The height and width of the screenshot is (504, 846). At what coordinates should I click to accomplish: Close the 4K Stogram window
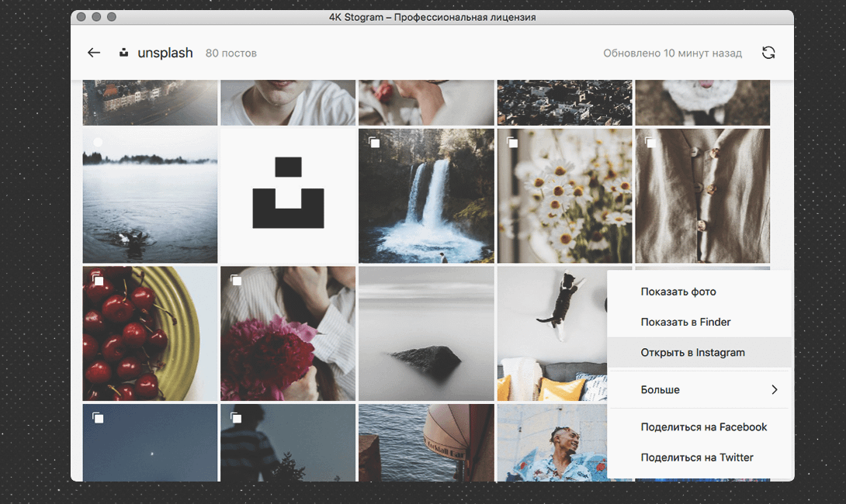point(81,17)
